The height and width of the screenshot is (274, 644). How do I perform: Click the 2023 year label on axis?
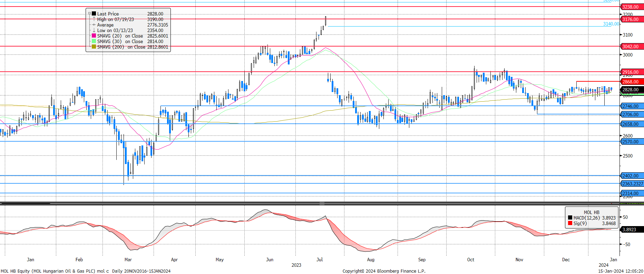(296, 265)
